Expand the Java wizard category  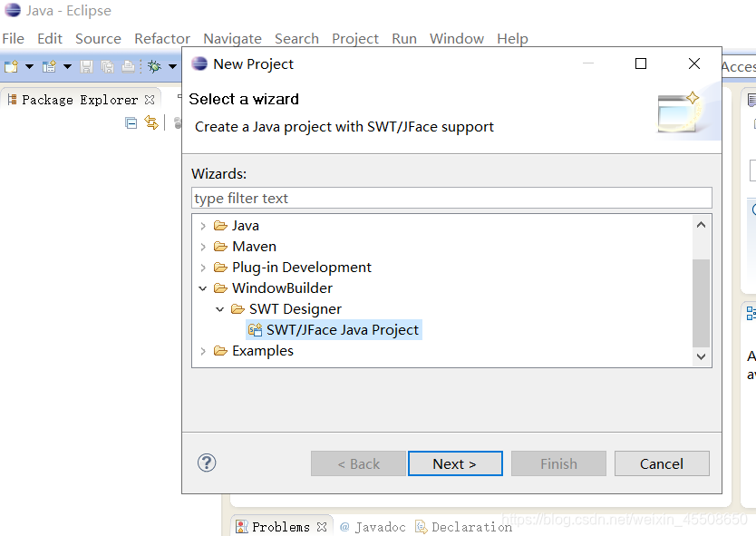coord(203,226)
